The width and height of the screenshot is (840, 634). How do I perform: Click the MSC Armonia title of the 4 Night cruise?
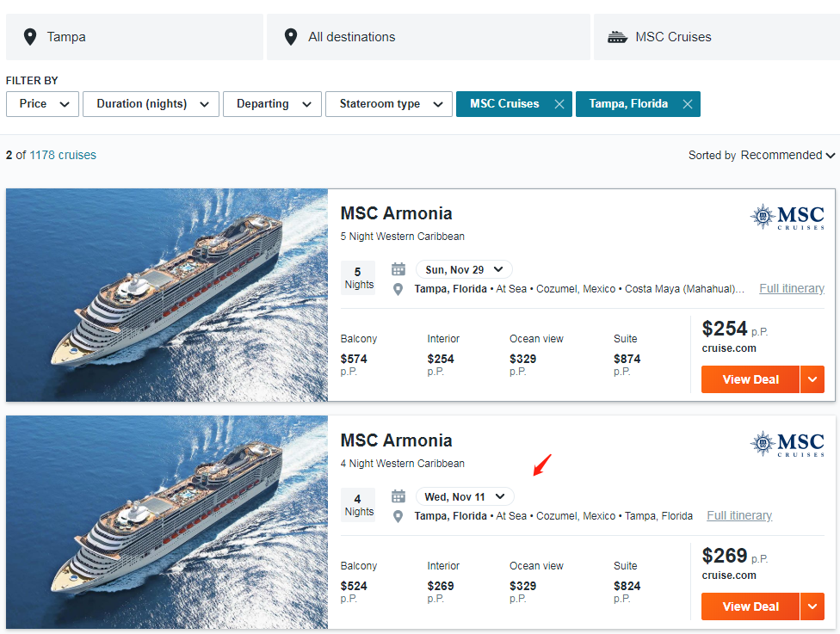[396, 440]
